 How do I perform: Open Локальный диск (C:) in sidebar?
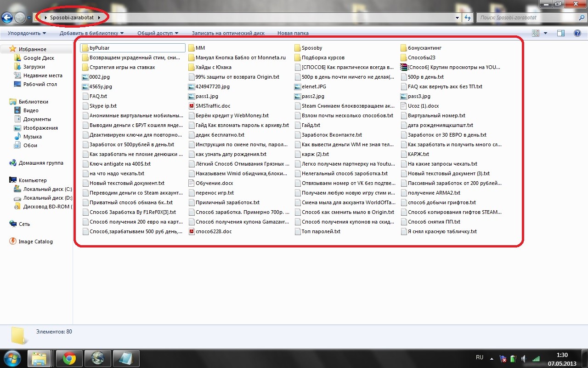click(43, 189)
